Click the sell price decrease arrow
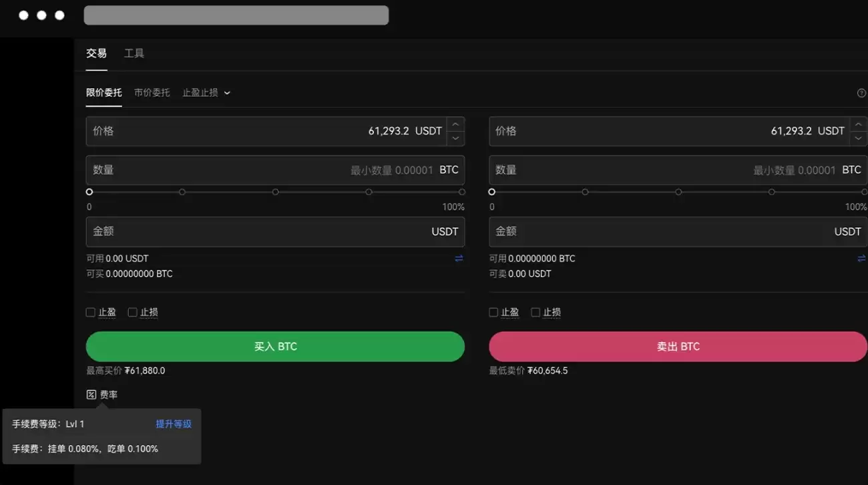868x485 pixels. [x=858, y=138]
